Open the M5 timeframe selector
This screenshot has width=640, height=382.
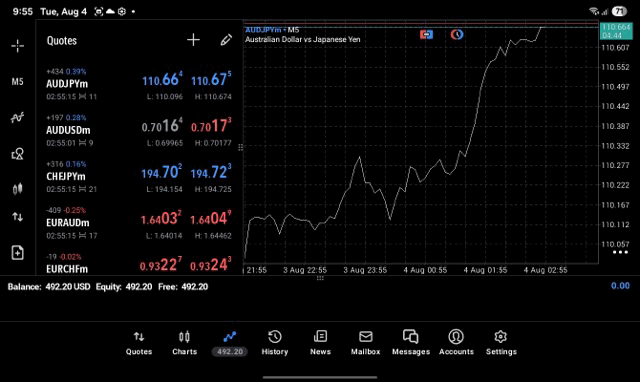point(18,82)
